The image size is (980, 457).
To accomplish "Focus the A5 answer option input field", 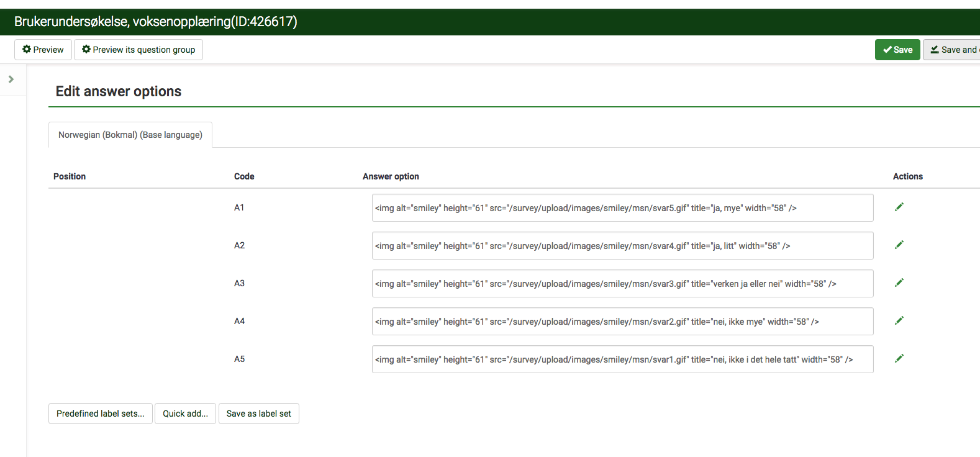I will [x=622, y=360].
